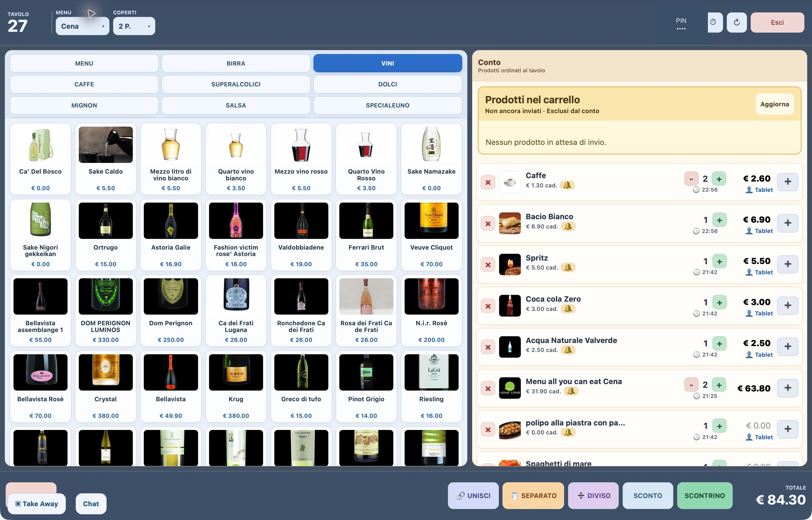Click green plus for Acqua Naturale Valverde
Image resolution: width=812 pixels, height=520 pixels.
pos(719,343)
